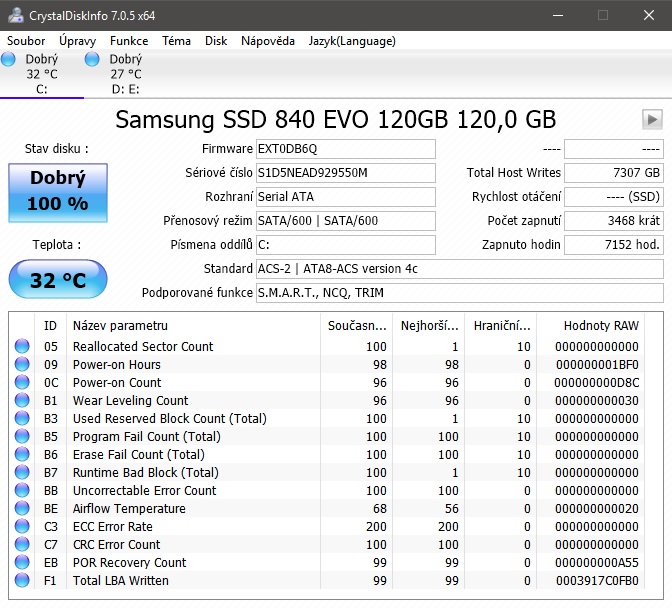
Task: Click status icon for Used Reserved Block Count
Action: (22, 418)
